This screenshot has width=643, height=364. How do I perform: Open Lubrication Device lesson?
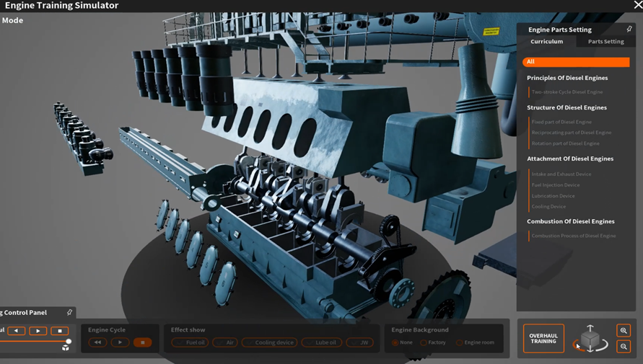554,196
